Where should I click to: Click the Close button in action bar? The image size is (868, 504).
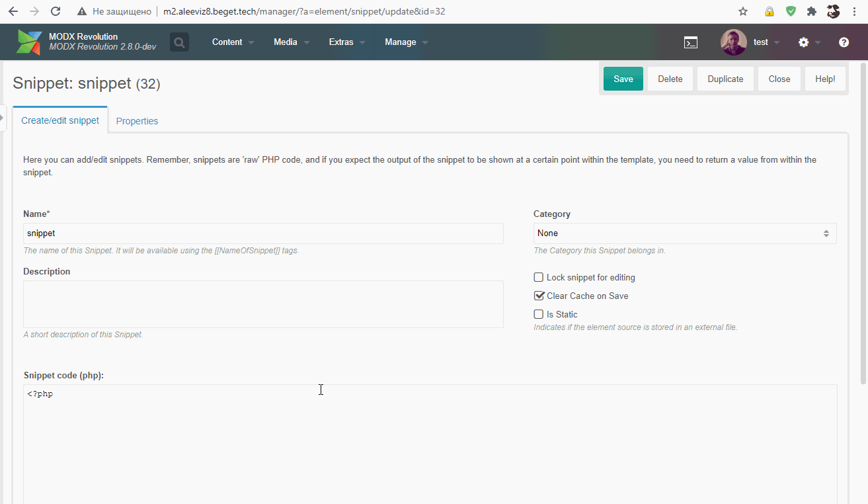(779, 79)
